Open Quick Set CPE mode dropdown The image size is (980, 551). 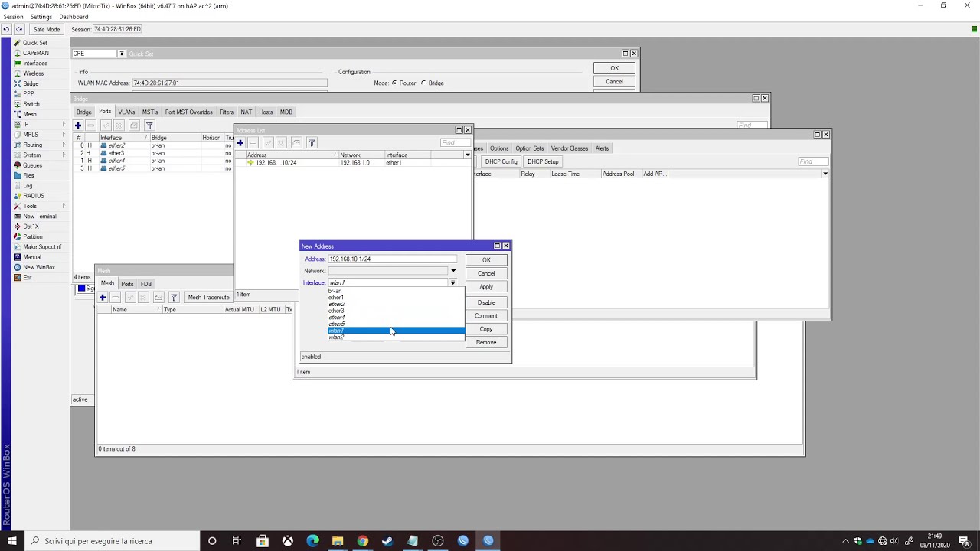point(121,54)
